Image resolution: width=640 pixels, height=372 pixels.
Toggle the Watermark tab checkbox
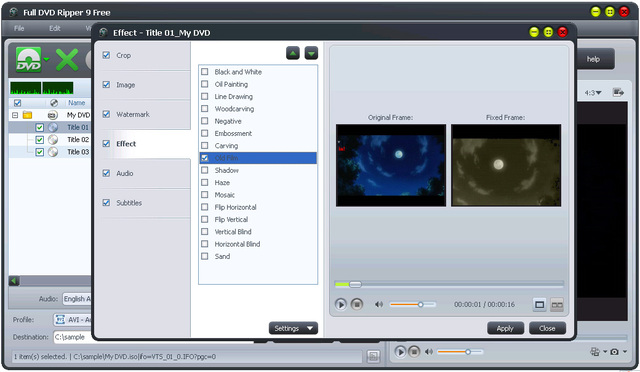(x=106, y=114)
